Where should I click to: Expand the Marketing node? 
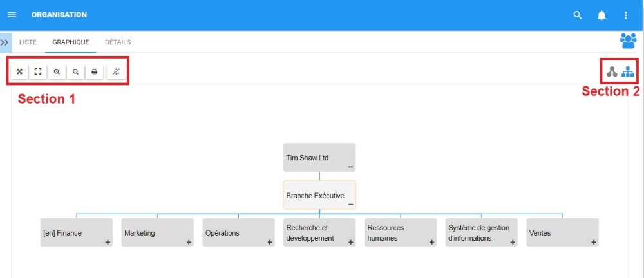tap(189, 242)
